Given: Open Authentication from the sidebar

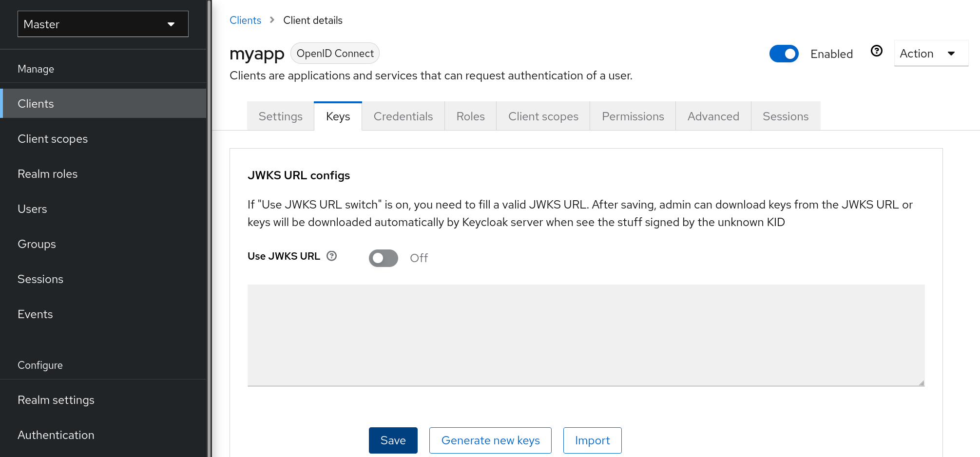Looking at the screenshot, I should pos(56,435).
